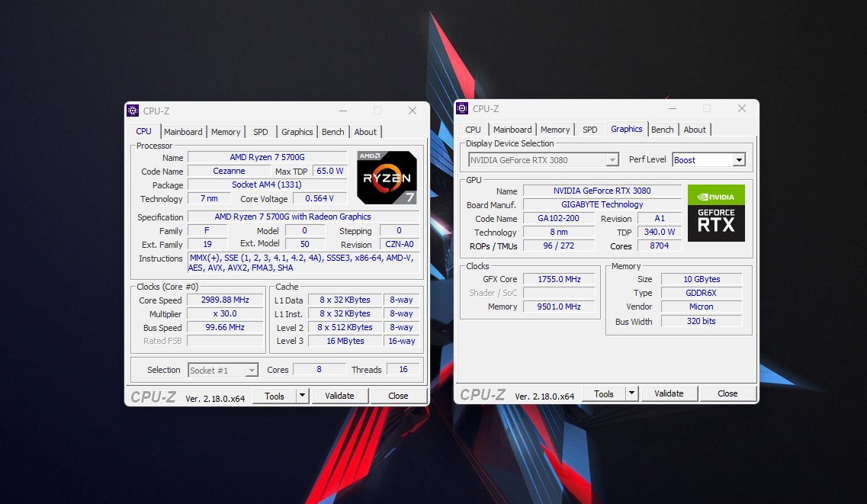The width and height of the screenshot is (867, 504).
Task: Click memory Size value 10 GBytes
Action: [702, 279]
